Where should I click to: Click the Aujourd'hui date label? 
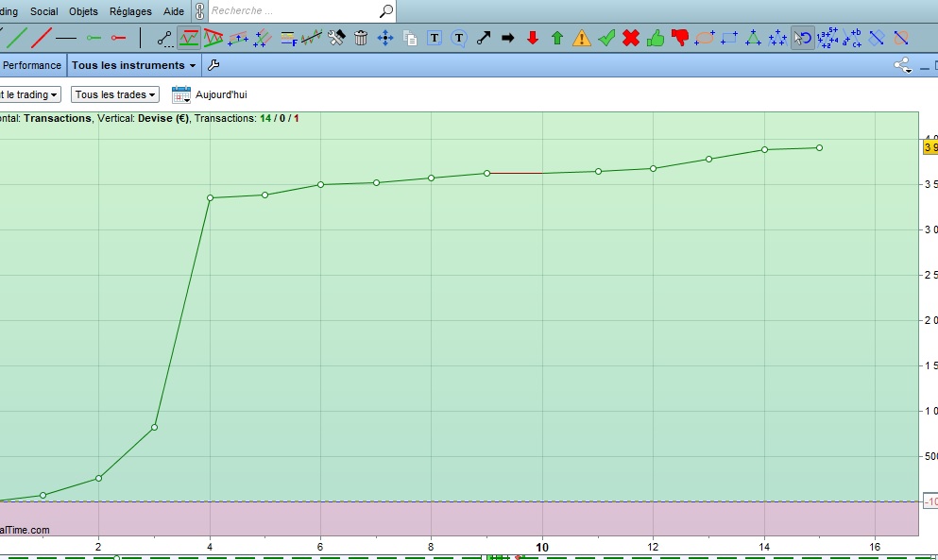tap(221, 94)
